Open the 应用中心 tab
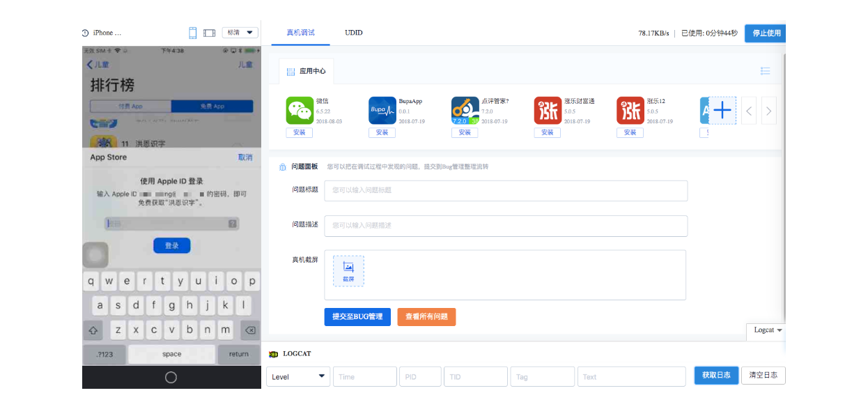The height and width of the screenshot is (409, 868). click(307, 71)
